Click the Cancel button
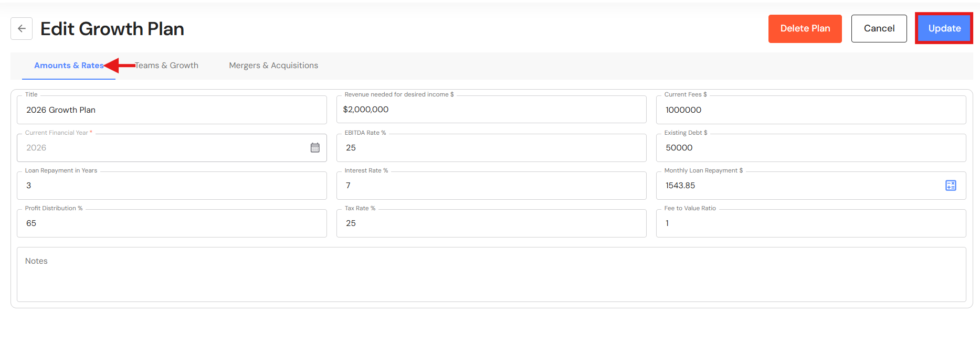This screenshot has width=980, height=356. (879, 29)
